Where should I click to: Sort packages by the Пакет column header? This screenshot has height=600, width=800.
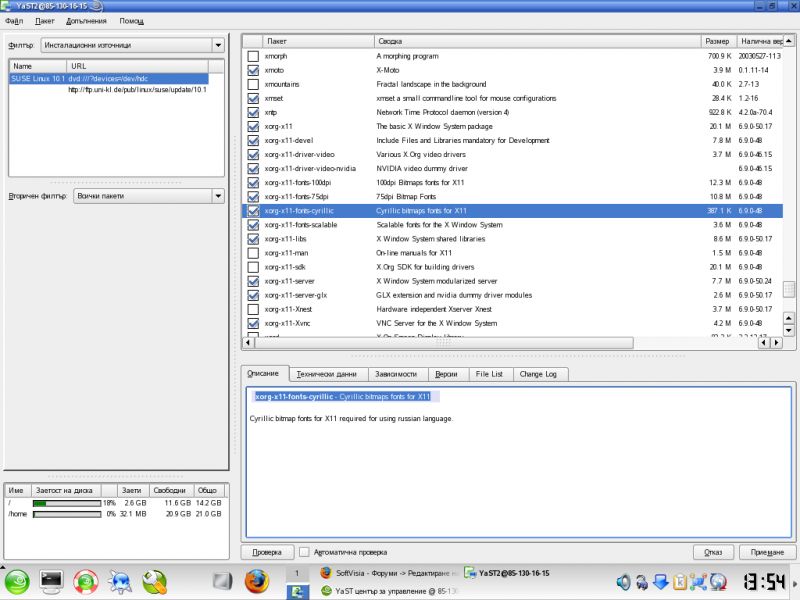coord(319,41)
